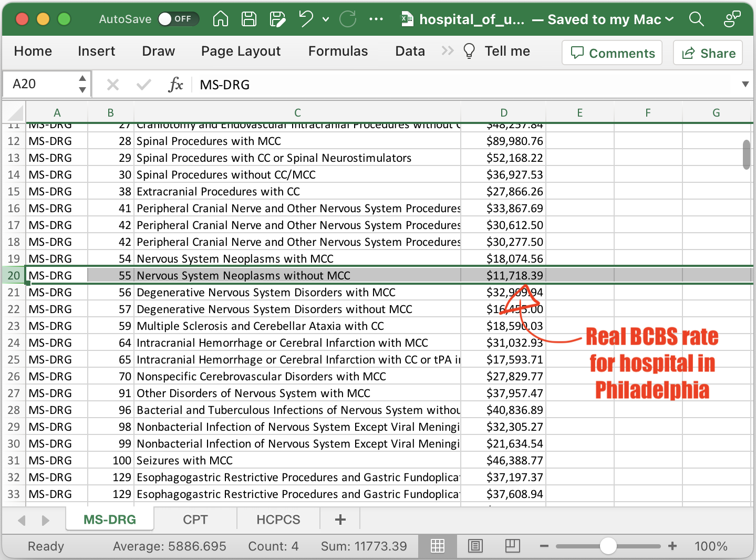Switch to the HCPCS sheet tab
Screen dimensions: 756x560
pyautogui.click(x=278, y=520)
